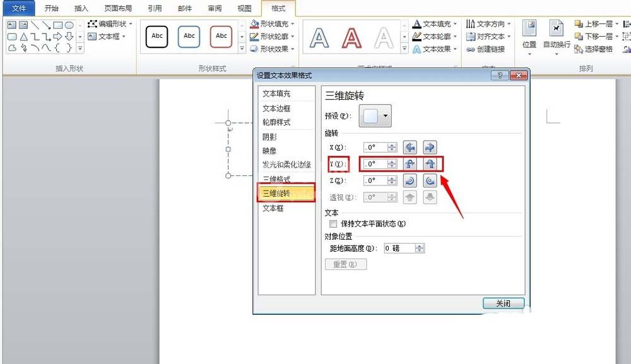The image size is (631, 364).
Task: Select the Rectangle shape in shapes gallery
Action: point(58,25)
